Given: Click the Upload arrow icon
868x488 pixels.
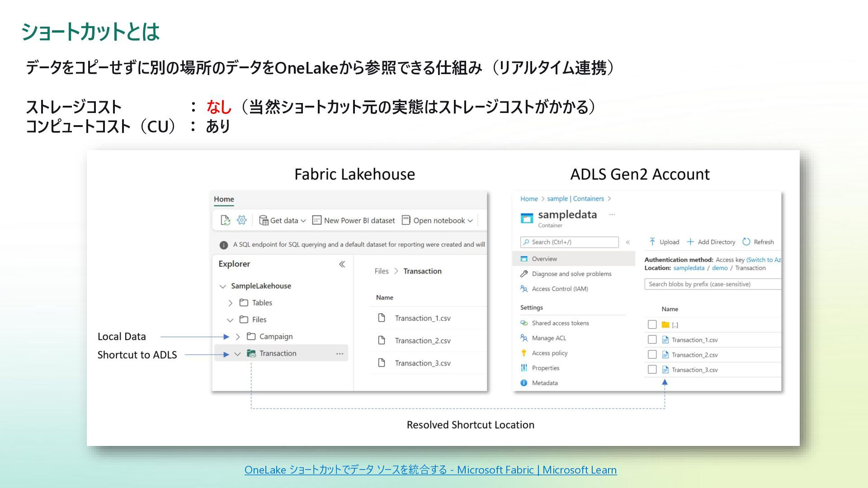Looking at the screenshot, I should [x=652, y=242].
